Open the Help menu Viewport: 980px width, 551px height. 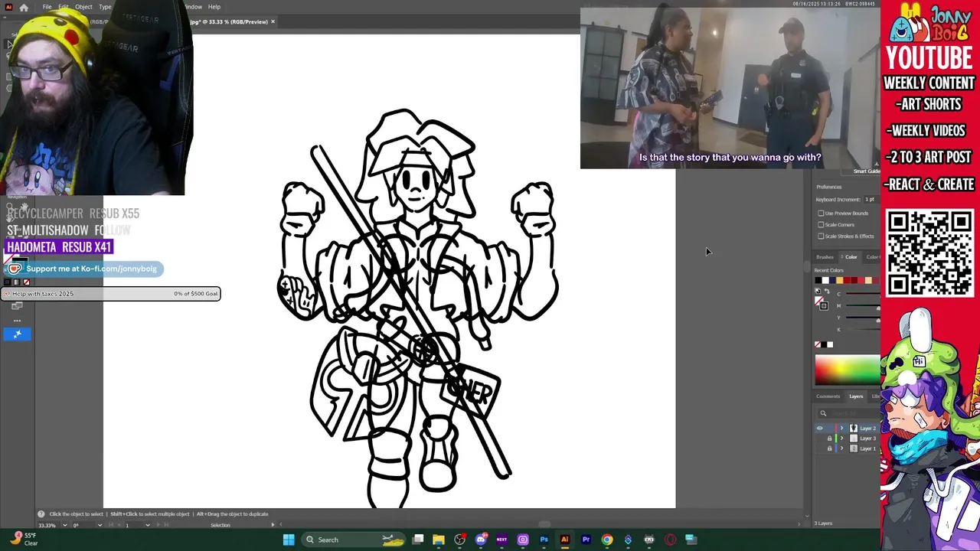tap(214, 7)
